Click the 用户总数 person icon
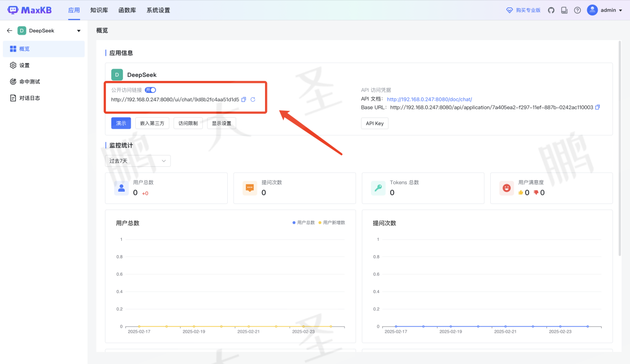 tap(121, 188)
